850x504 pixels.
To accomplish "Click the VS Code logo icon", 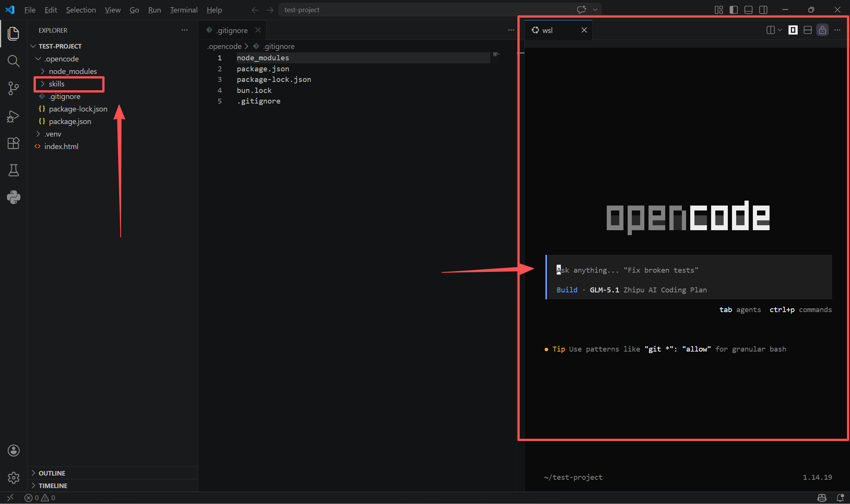I will (10, 9).
